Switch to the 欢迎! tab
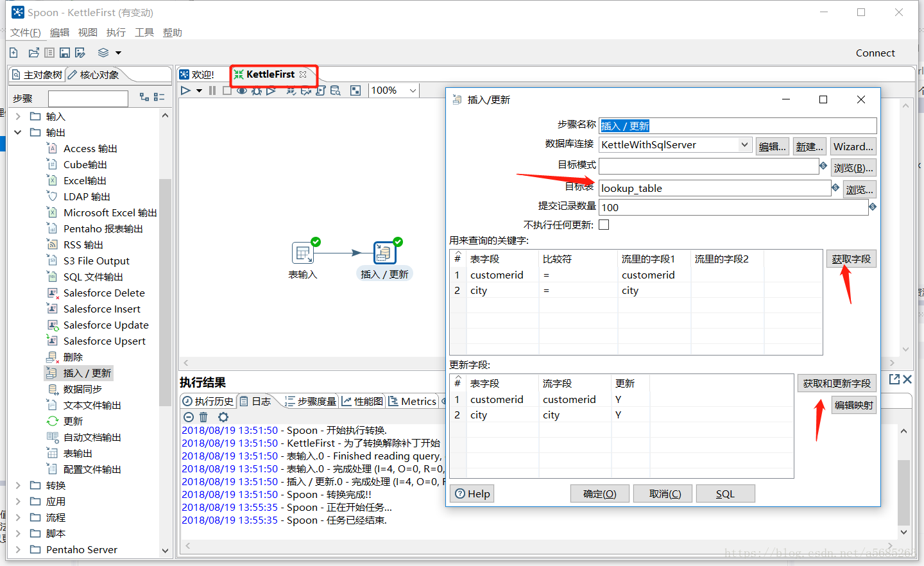 pyautogui.click(x=197, y=75)
